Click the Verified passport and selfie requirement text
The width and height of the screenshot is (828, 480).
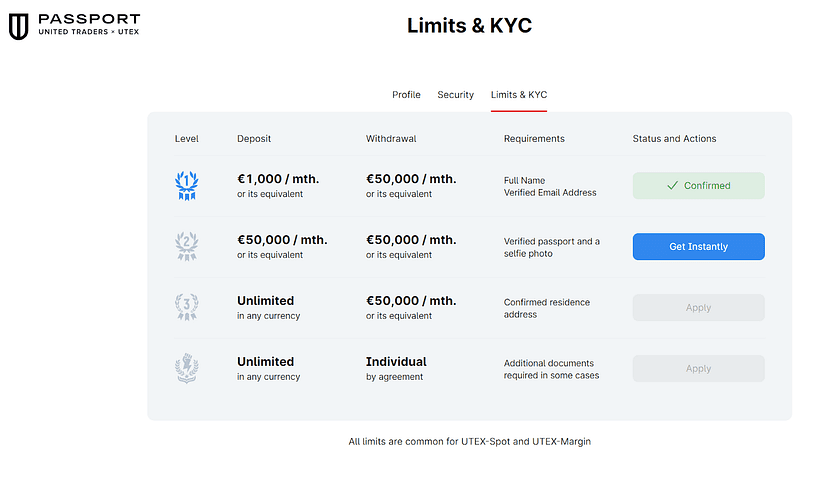(x=551, y=247)
